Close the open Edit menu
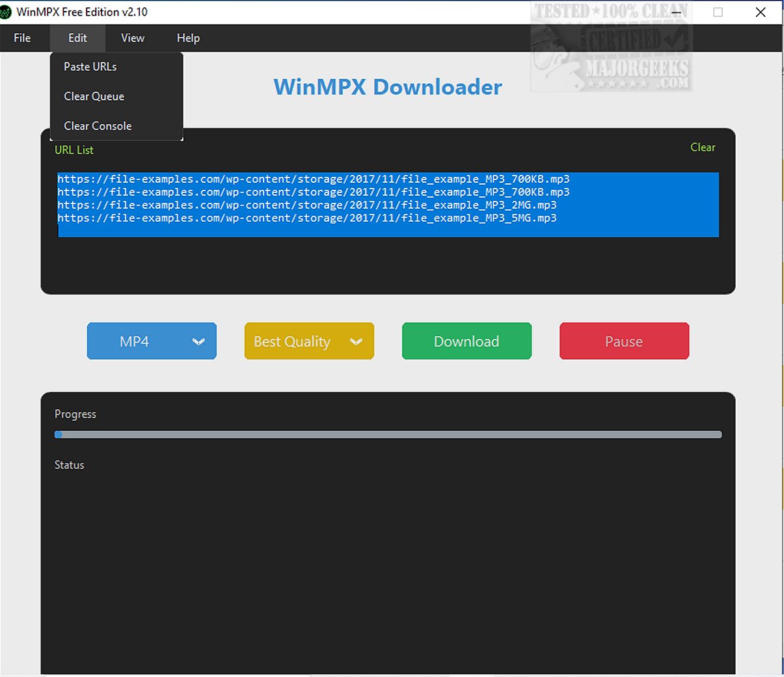This screenshot has height=677, width=784. (x=77, y=38)
